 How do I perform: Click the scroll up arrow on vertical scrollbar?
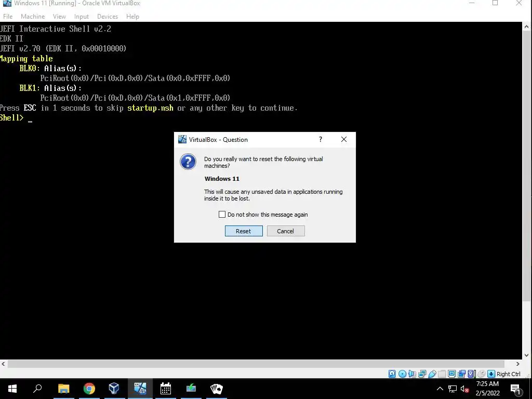tap(526, 26)
